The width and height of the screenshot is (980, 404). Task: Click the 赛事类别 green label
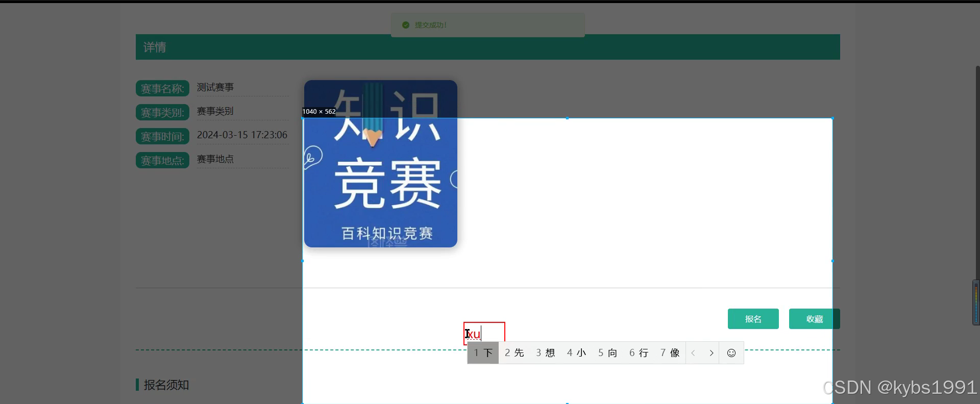coord(162,112)
